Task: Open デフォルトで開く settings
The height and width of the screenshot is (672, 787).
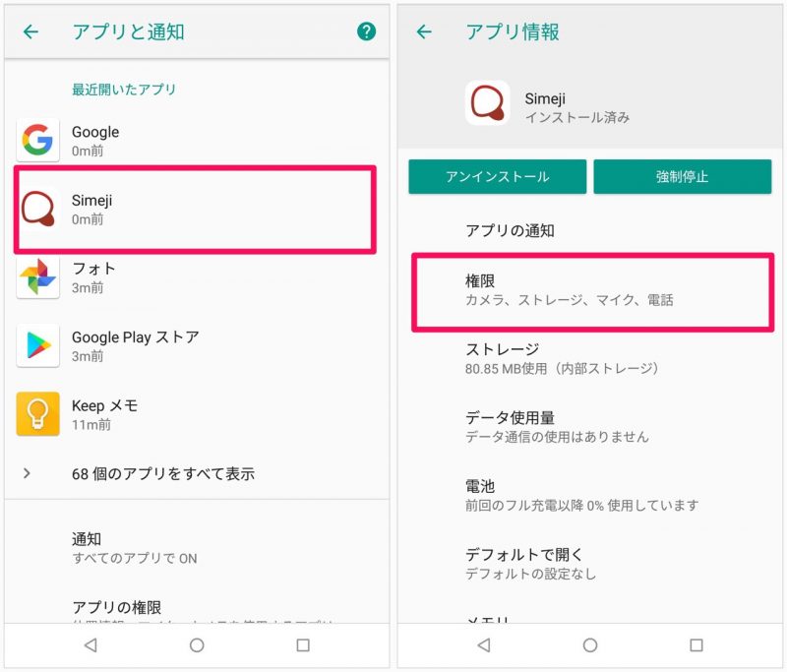Action: 591,563
